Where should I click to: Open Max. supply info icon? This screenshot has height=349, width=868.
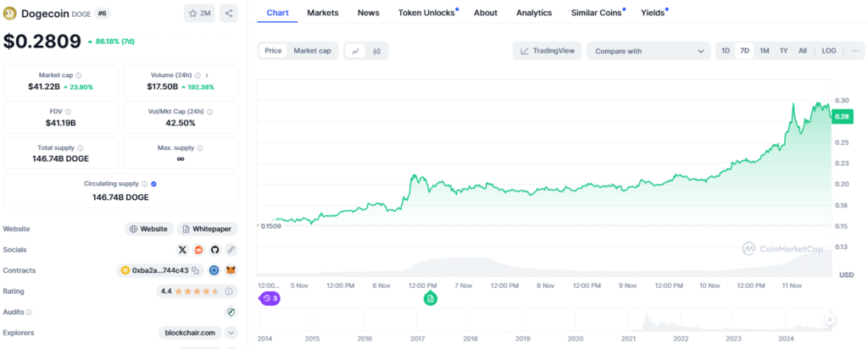(200, 148)
